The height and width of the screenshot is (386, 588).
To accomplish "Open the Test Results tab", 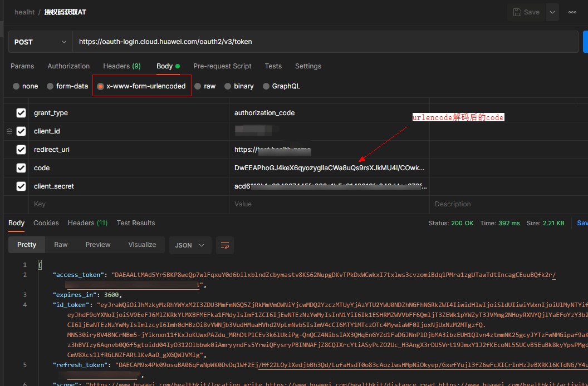I will (136, 223).
